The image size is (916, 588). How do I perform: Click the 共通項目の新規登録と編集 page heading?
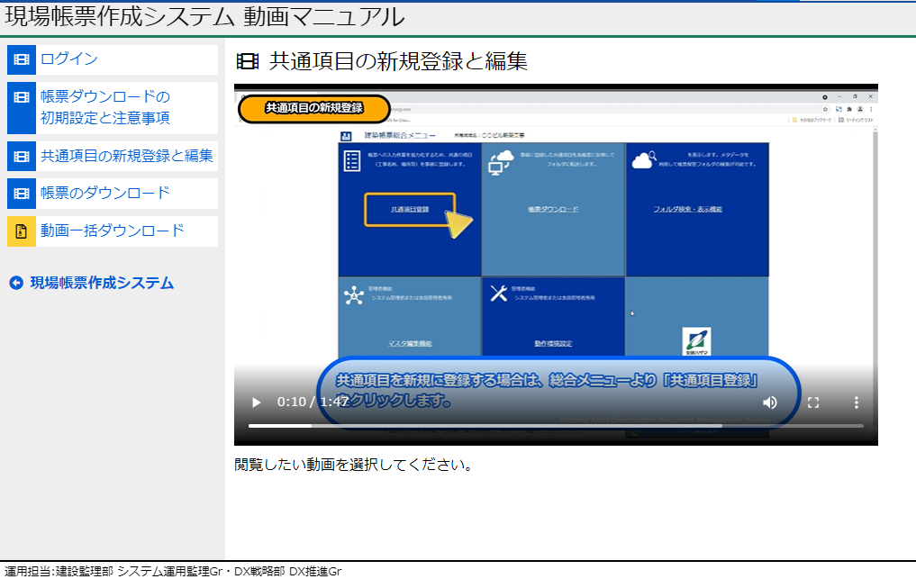point(398,61)
